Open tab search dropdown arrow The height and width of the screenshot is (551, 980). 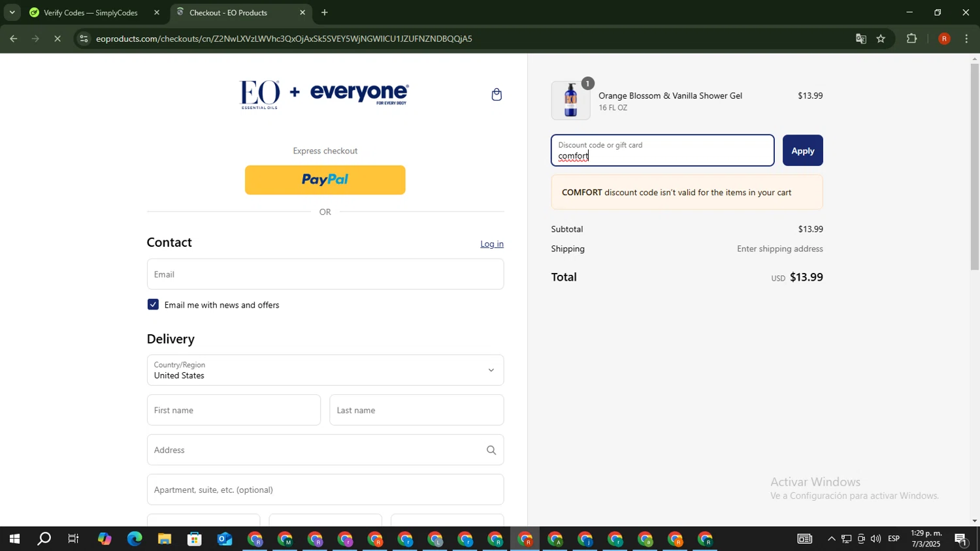coord(12,12)
